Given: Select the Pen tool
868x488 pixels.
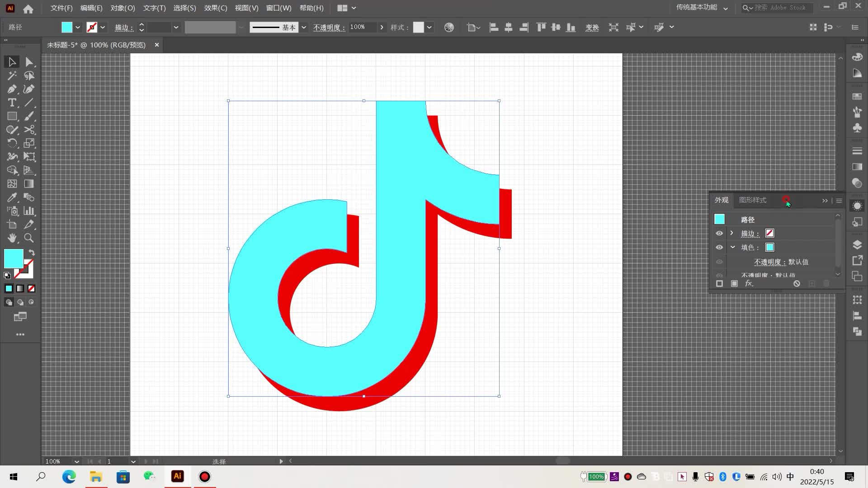Looking at the screenshot, I should 12,89.
